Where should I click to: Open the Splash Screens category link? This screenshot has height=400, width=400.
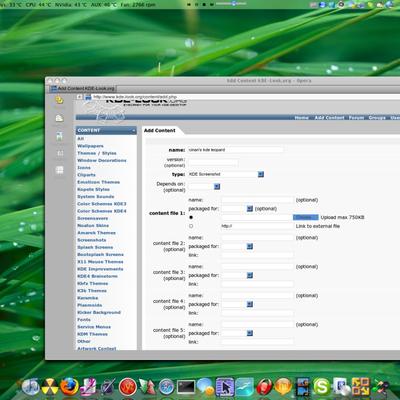tap(95, 247)
